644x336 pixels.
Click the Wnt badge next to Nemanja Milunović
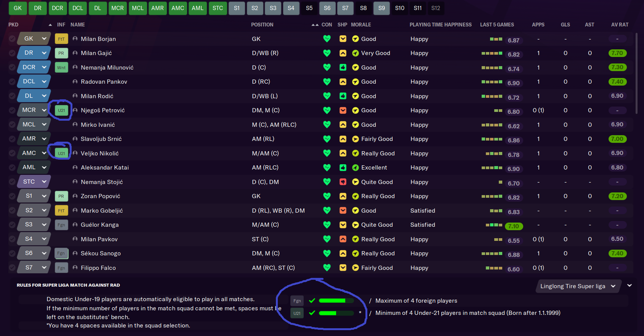pos(61,68)
